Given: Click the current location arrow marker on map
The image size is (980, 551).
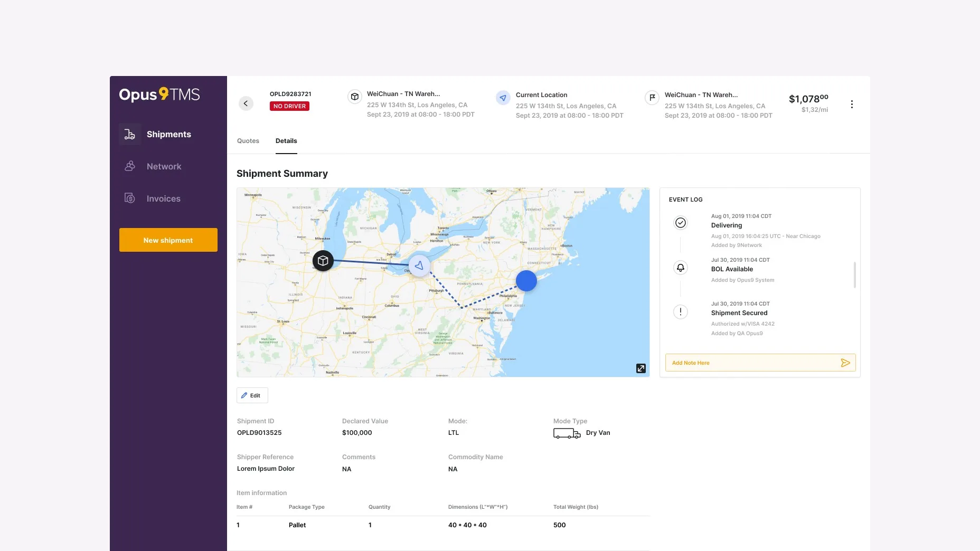Looking at the screenshot, I should 419,265.
